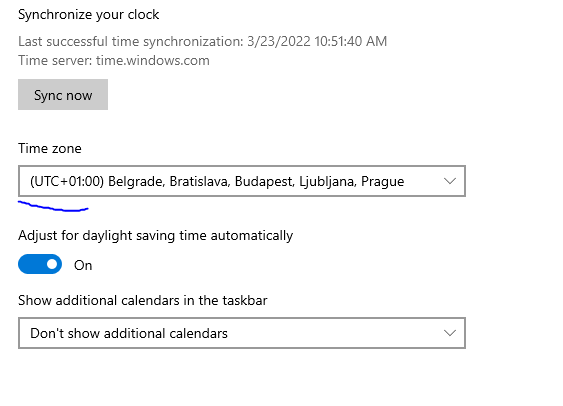Click the word Prague in the time zone box

[x=382, y=182]
